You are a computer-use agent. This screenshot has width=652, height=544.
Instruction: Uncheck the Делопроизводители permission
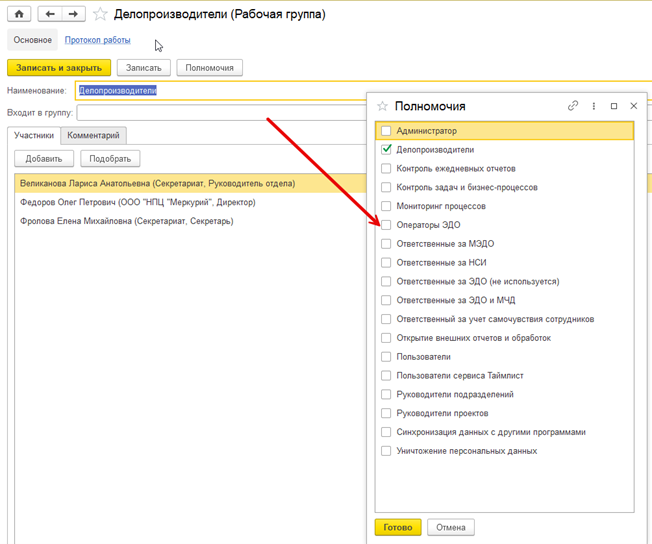[x=386, y=150]
